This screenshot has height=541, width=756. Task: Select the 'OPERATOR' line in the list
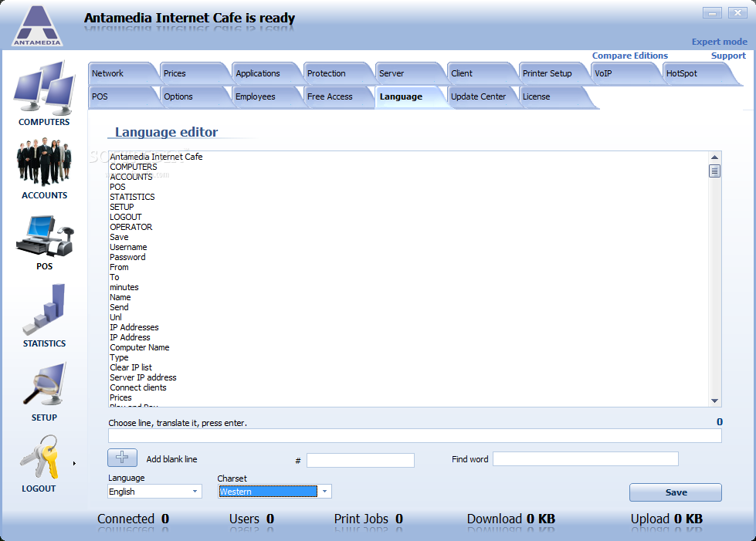[131, 228]
